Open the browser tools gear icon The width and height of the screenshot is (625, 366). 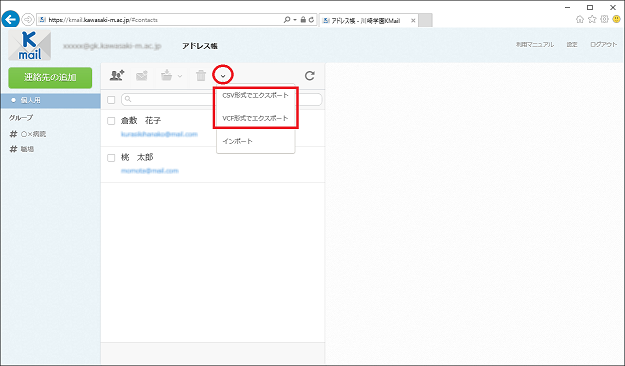click(x=604, y=19)
